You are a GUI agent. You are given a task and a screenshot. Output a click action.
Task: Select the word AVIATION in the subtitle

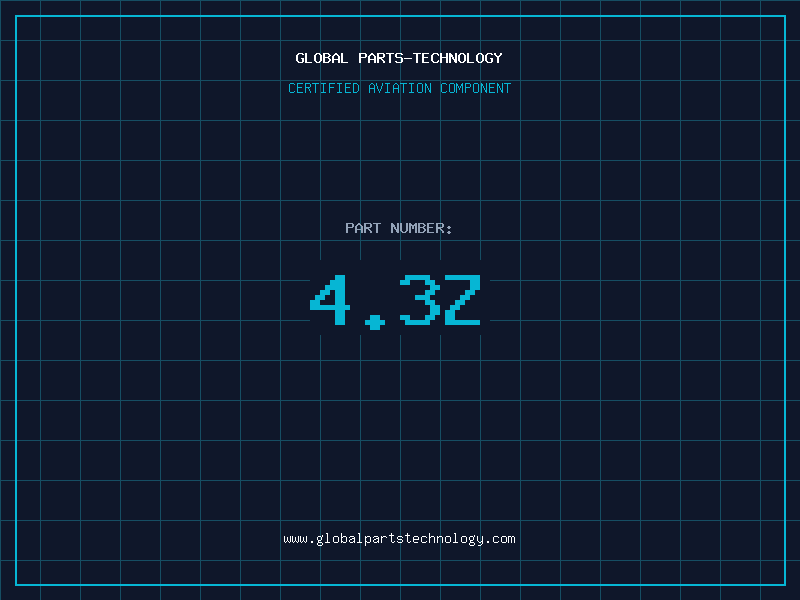click(400, 88)
